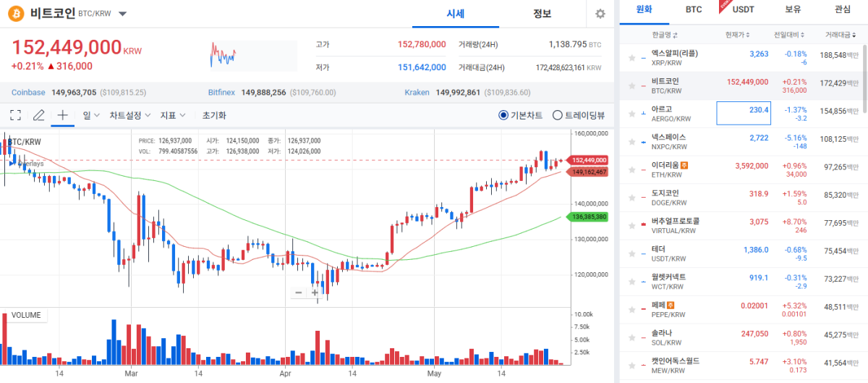The width and height of the screenshot is (868, 383).
Task: Click the Kraken price 149,992,861
Action: pyautogui.click(x=458, y=92)
